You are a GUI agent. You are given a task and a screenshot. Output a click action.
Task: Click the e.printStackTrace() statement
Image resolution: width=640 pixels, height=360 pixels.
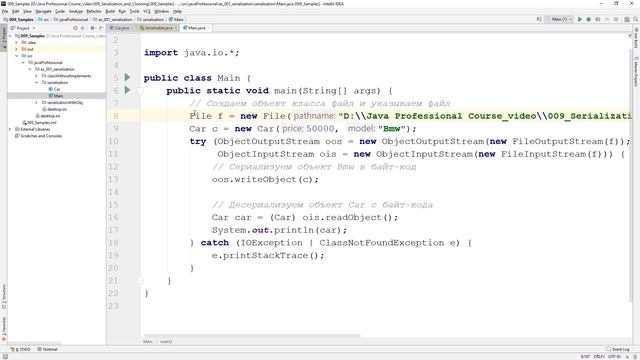268,256
